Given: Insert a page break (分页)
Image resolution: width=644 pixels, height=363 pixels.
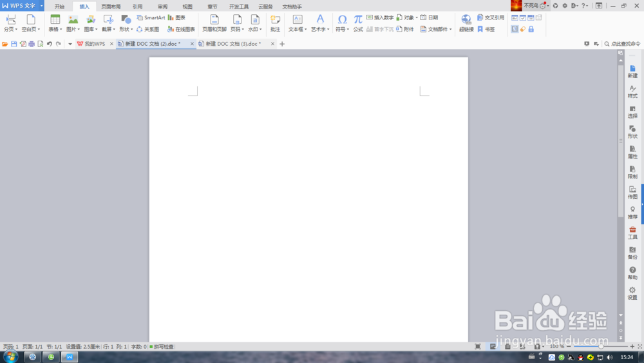Looking at the screenshot, I should [10, 23].
